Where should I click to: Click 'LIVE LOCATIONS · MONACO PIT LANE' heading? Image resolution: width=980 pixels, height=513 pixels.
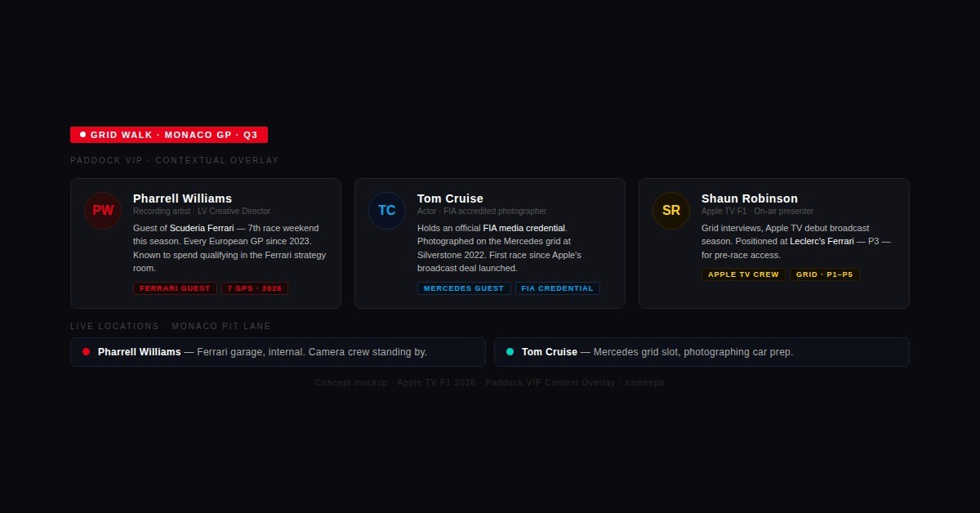click(x=171, y=327)
